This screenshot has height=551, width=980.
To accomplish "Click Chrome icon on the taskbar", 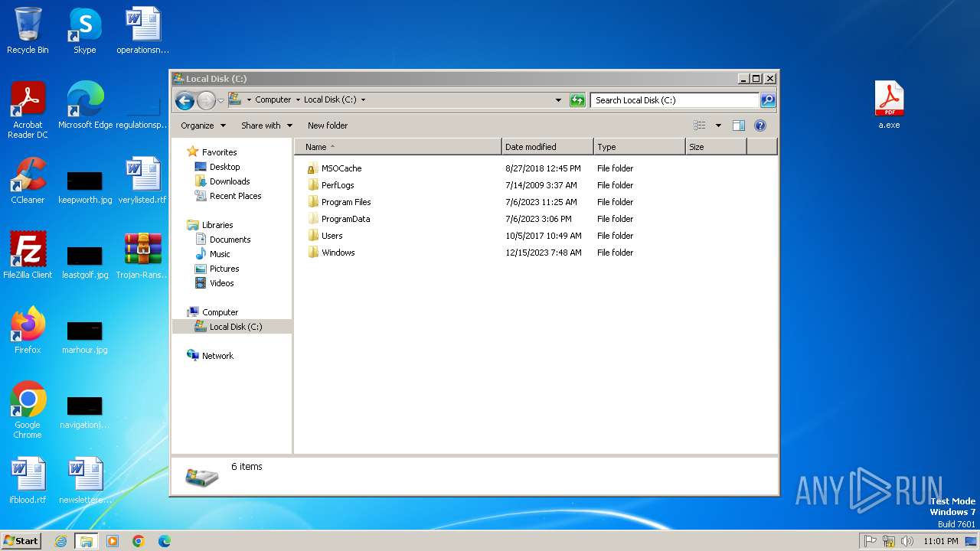I will (139, 541).
